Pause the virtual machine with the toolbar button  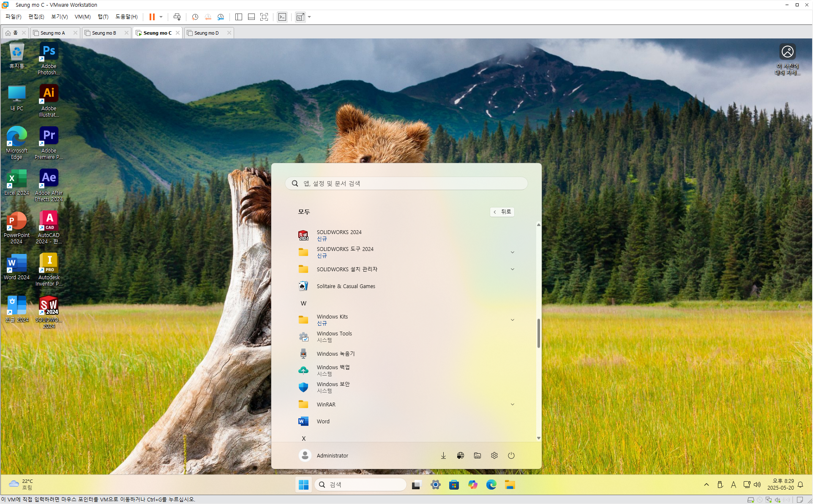(152, 17)
